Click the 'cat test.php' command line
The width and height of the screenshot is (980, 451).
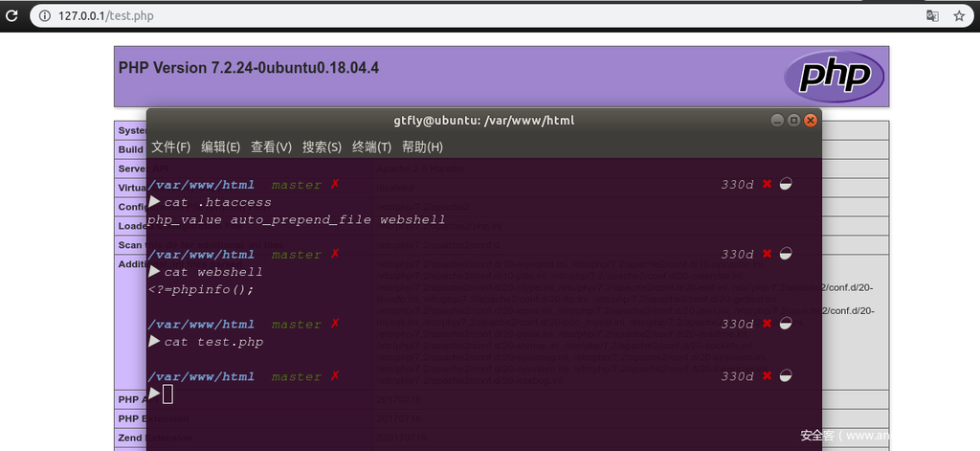(x=213, y=342)
